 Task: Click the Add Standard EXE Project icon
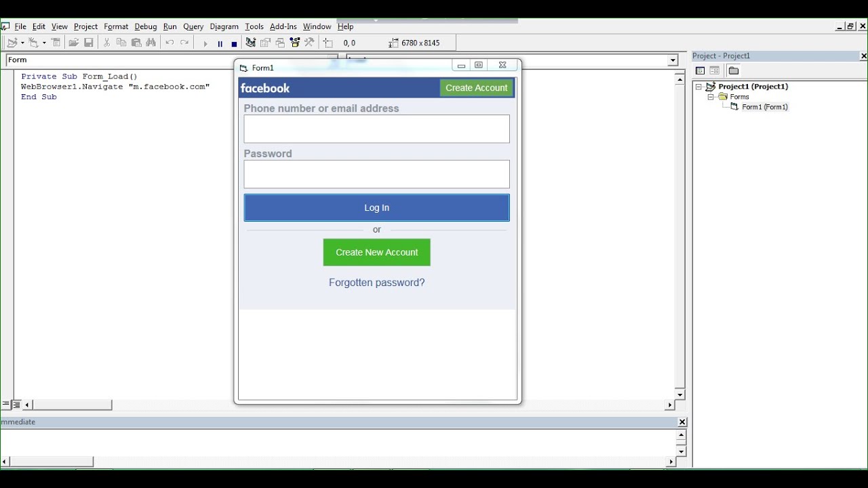12,43
